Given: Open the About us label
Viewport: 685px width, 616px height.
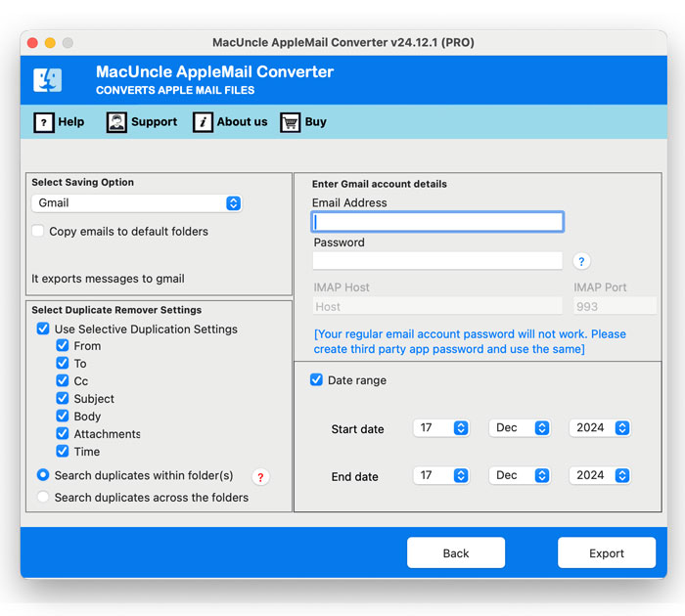Looking at the screenshot, I should click(x=242, y=122).
